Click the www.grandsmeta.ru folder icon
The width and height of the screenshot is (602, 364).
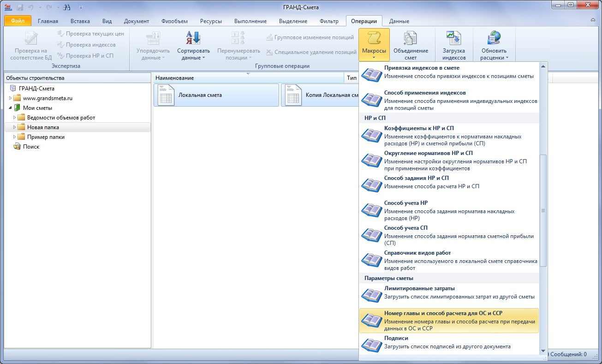[17, 98]
